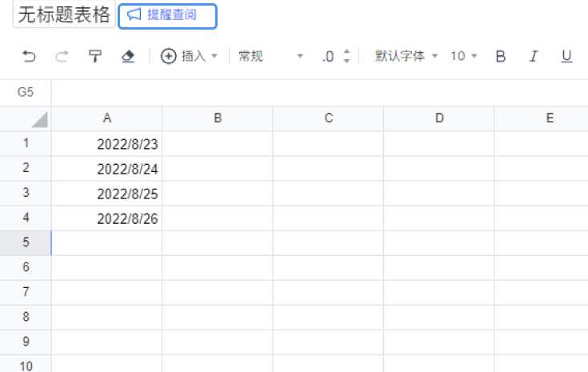
Task: Click the clear format eraser icon
Action: pyautogui.click(x=128, y=57)
